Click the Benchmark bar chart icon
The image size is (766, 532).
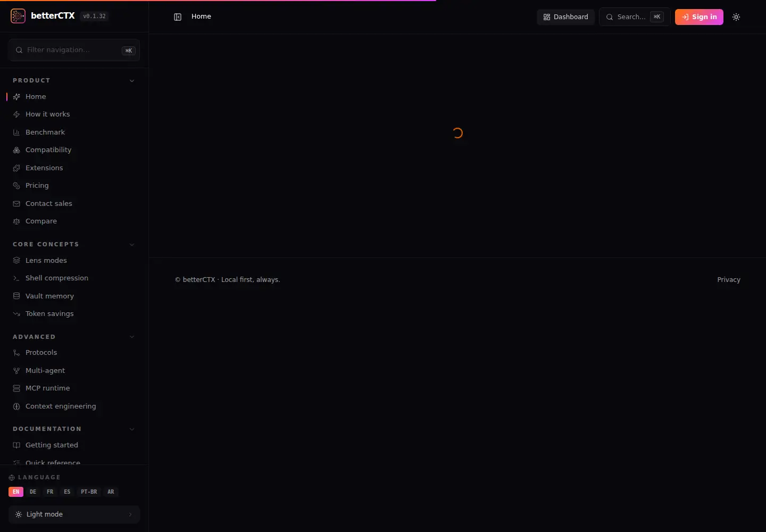coord(16,132)
